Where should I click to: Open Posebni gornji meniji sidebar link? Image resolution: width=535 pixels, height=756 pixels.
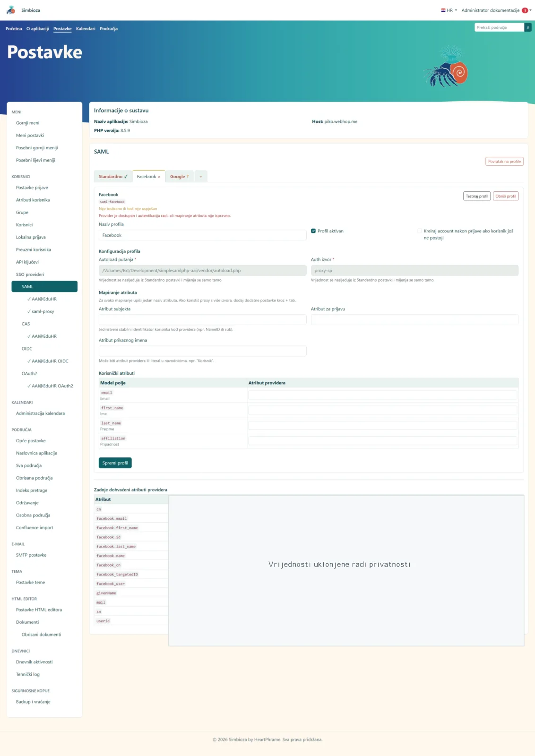(37, 148)
